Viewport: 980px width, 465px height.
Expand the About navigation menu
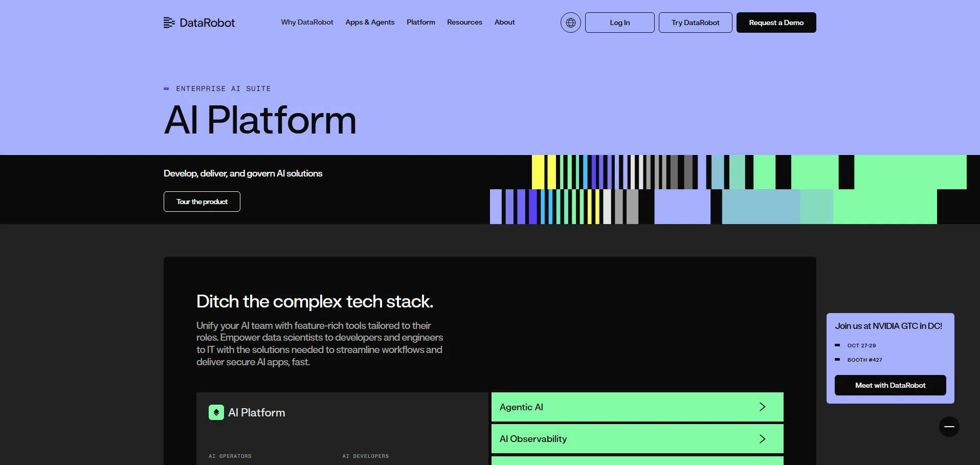(x=504, y=23)
